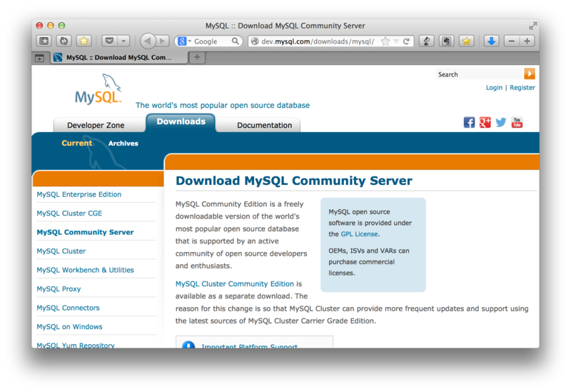Select the 'MySQL :: Download MySQL Com...' tab
The height and width of the screenshot is (392, 571).
(119, 58)
